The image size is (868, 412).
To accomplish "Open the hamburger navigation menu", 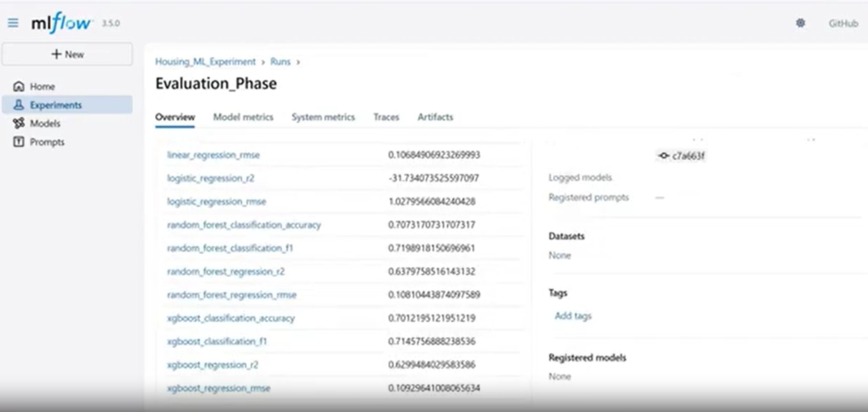I will 13,23.
